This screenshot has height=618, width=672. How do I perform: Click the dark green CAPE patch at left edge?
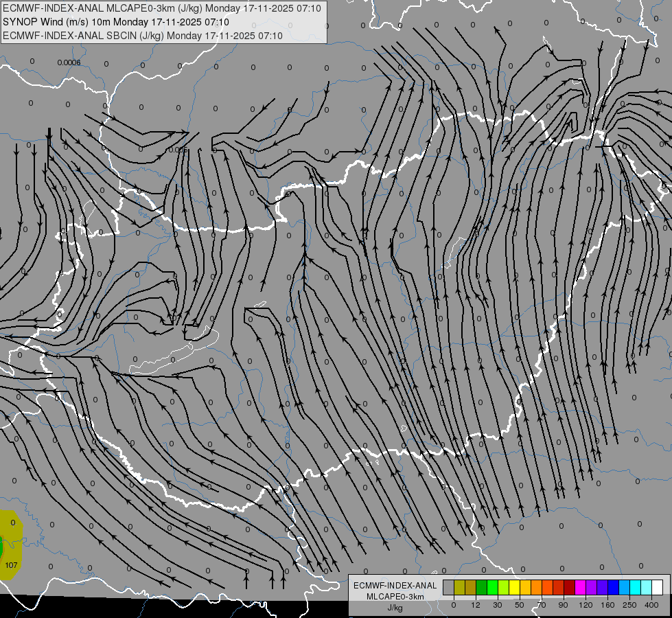point(1,547)
